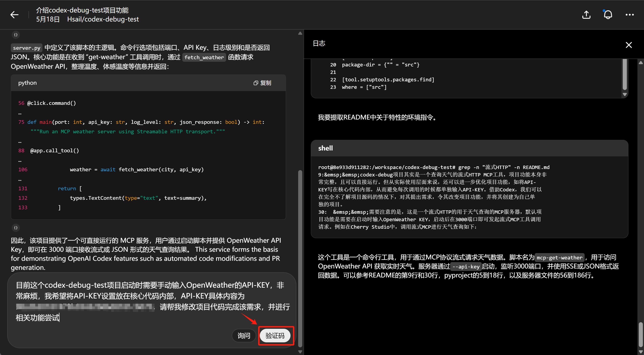Click the log code box scroll-down arrow
The height and width of the screenshot is (355, 644).
[x=625, y=94]
